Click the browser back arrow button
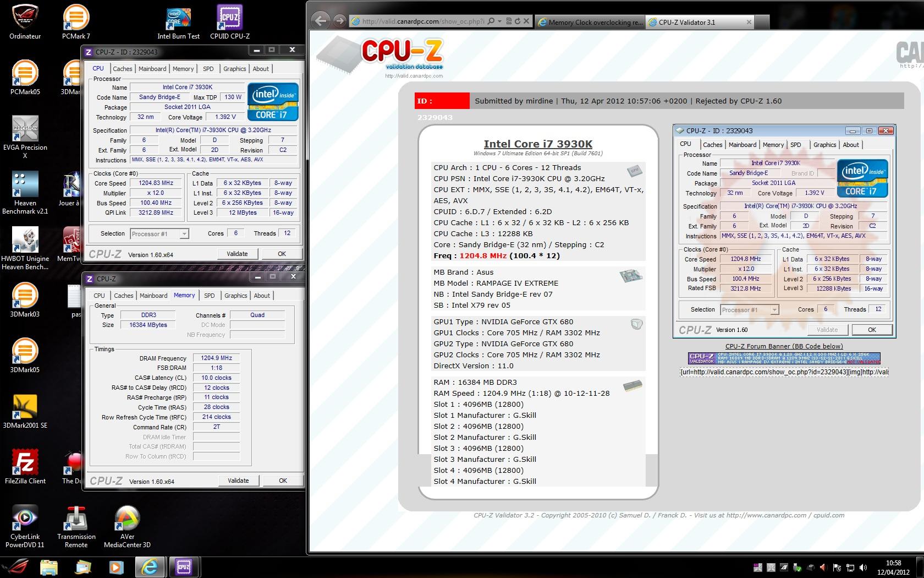 (321, 21)
